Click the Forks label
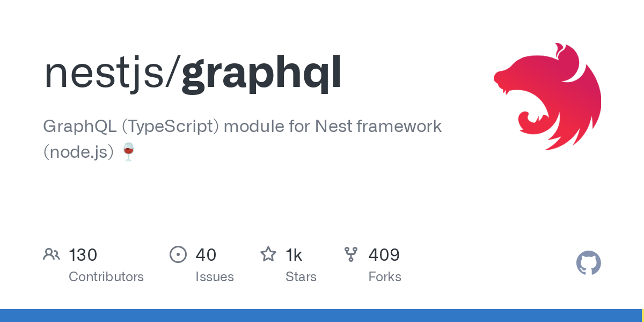644x322 pixels. coord(385,277)
